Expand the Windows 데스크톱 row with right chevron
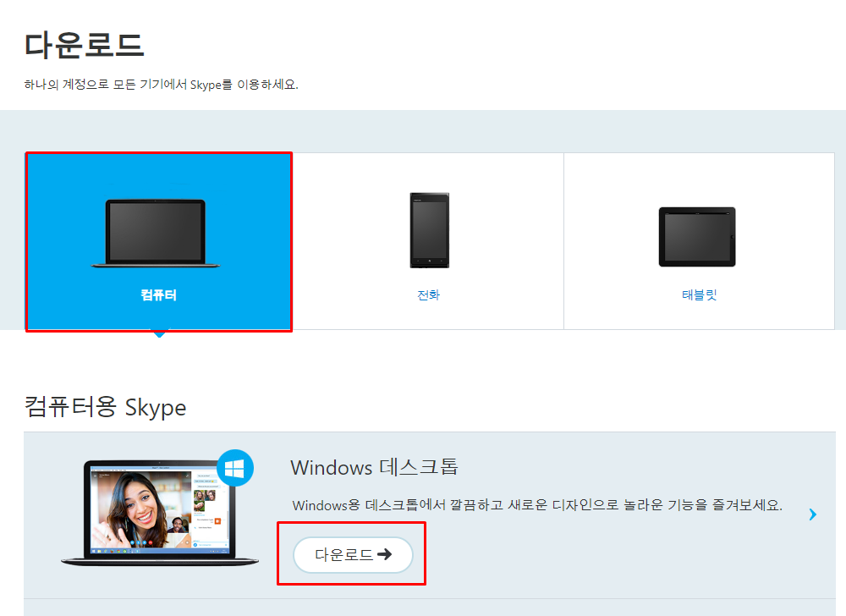The height and width of the screenshot is (616, 846). [812, 514]
